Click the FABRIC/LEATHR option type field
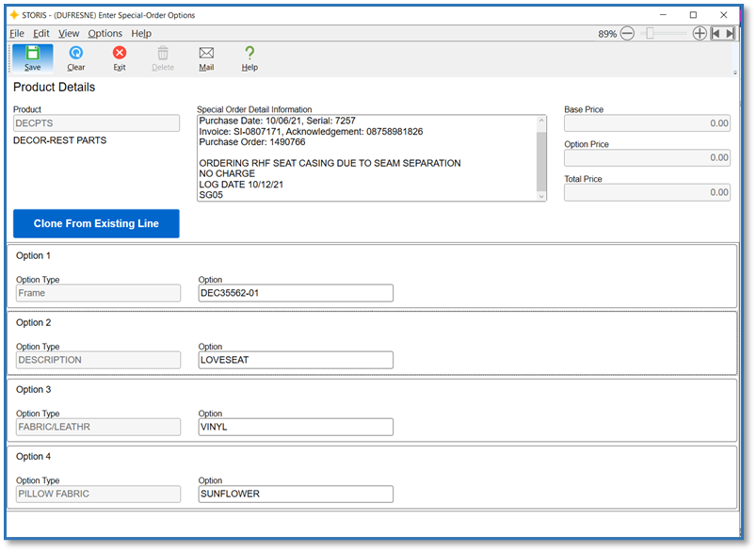This screenshot has width=756, height=552. click(x=98, y=427)
